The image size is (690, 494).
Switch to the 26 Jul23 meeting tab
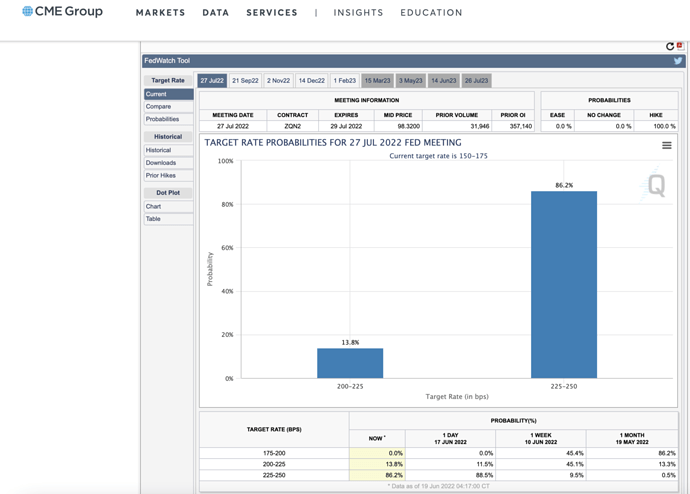pos(476,81)
